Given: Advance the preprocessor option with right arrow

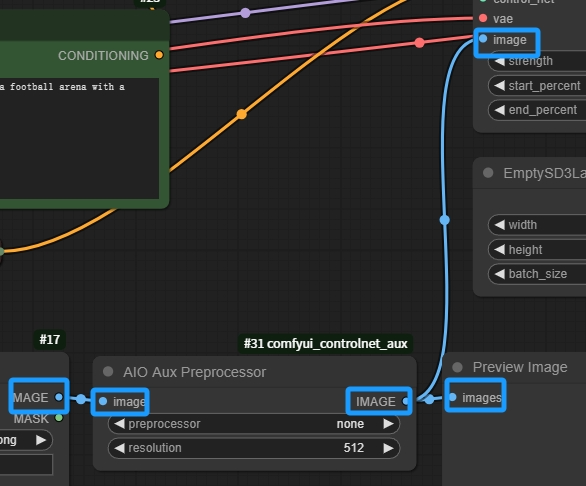Looking at the screenshot, I should 388,424.
